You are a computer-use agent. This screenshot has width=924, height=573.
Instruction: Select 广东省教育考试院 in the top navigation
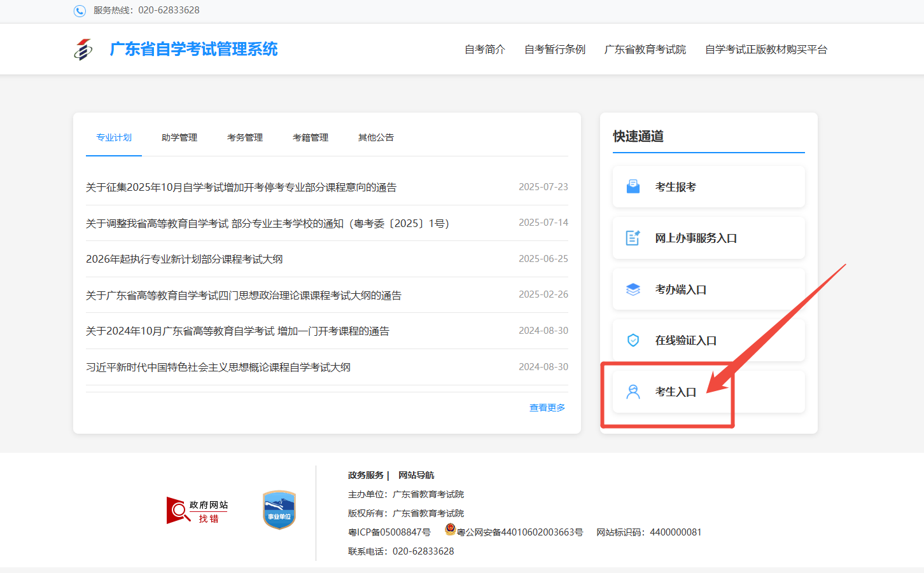tap(645, 49)
